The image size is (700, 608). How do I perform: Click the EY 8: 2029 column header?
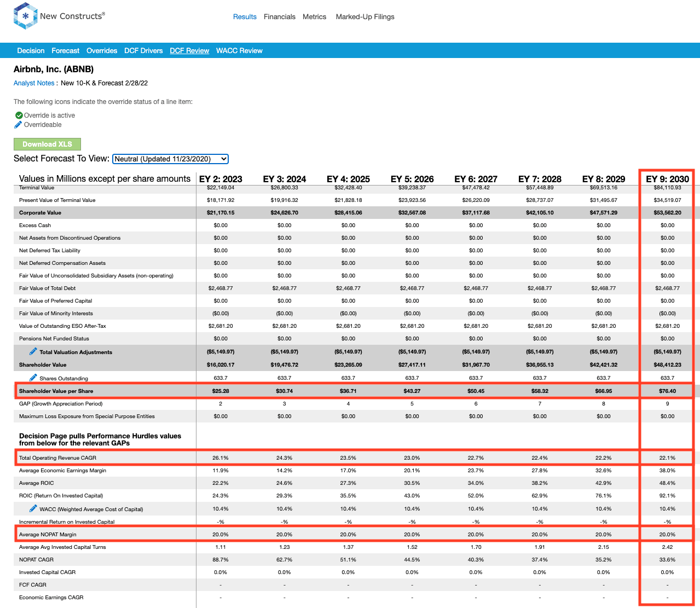tap(604, 179)
